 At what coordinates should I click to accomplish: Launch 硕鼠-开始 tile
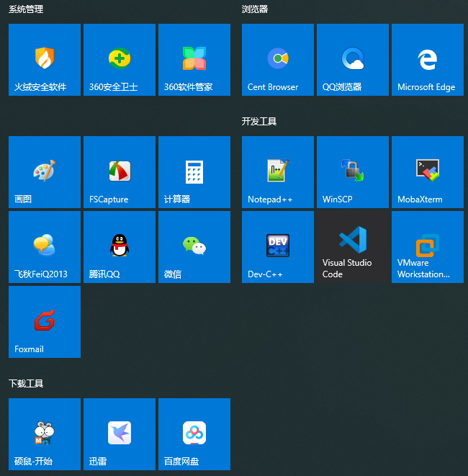(45, 434)
